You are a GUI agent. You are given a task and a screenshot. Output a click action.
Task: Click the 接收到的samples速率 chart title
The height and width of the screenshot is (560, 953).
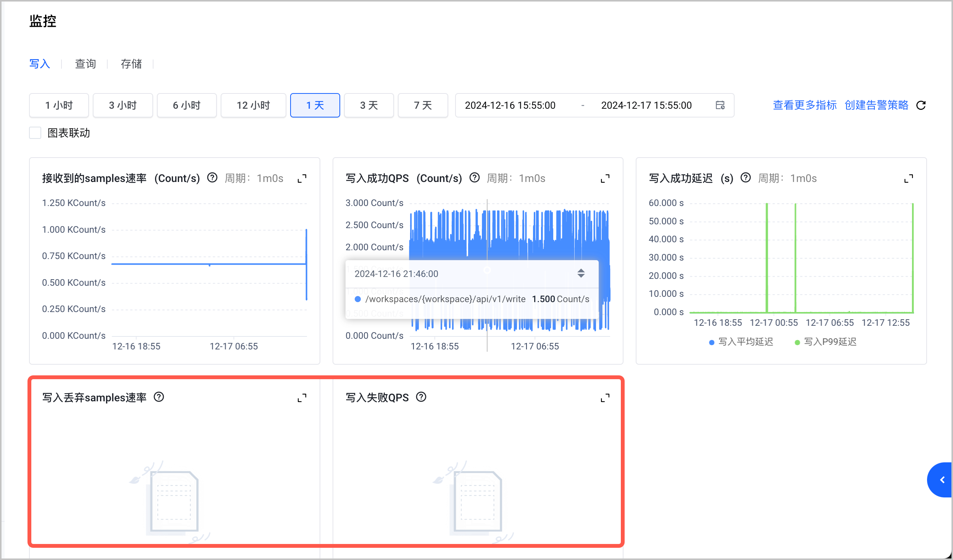121,179
